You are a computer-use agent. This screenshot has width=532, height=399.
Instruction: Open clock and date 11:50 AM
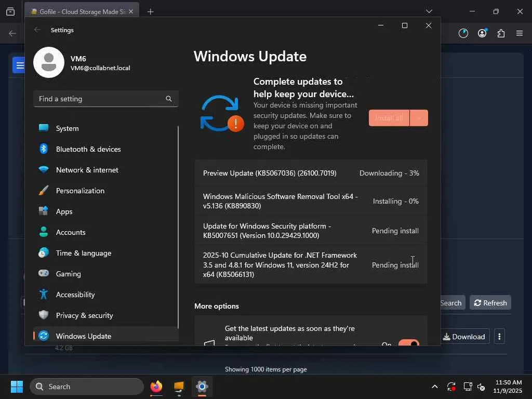click(x=508, y=387)
